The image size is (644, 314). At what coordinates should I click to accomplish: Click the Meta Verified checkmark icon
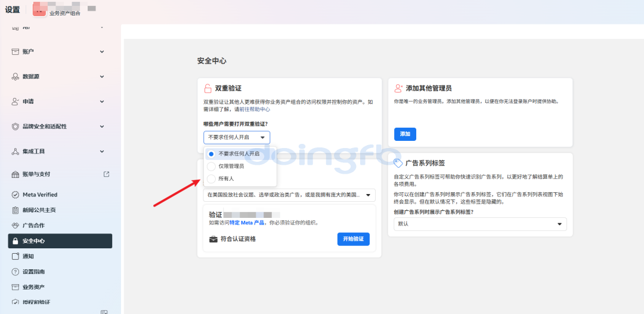[16, 195]
